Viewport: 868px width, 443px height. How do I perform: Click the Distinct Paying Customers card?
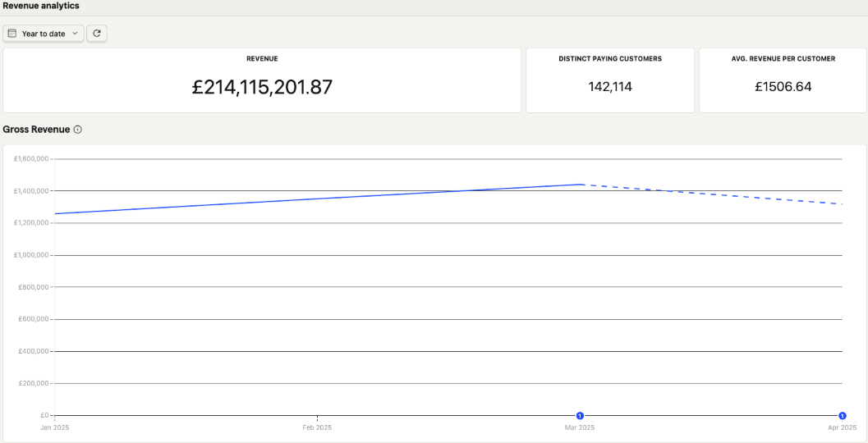click(x=610, y=80)
